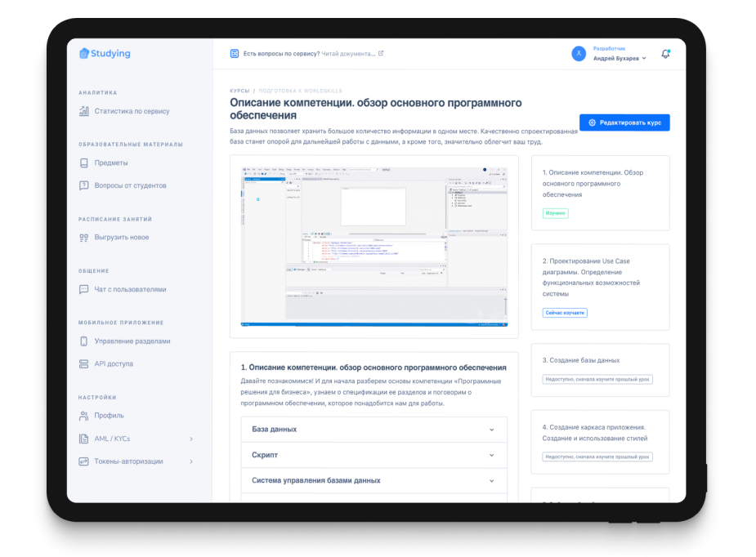Open the notifications bell icon
Image resolution: width=756 pixels, height=557 pixels.
coord(665,54)
